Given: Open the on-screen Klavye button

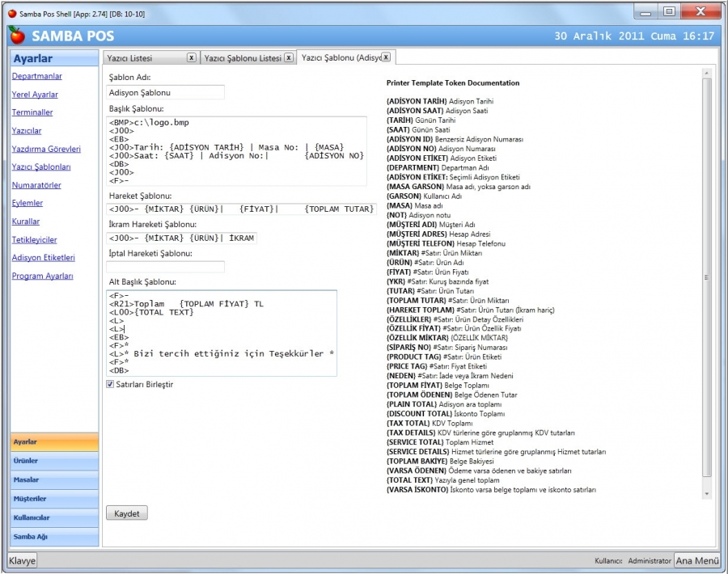Looking at the screenshot, I should (x=23, y=560).
